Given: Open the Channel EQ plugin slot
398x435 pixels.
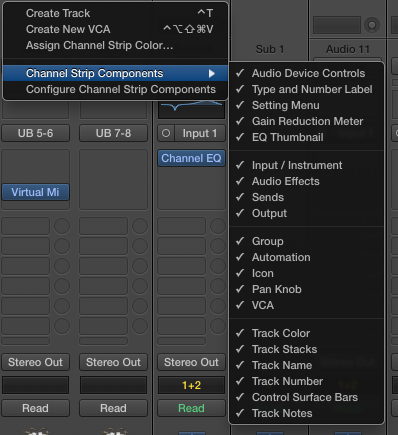Looking at the screenshot, I should [x=191, y=158].
